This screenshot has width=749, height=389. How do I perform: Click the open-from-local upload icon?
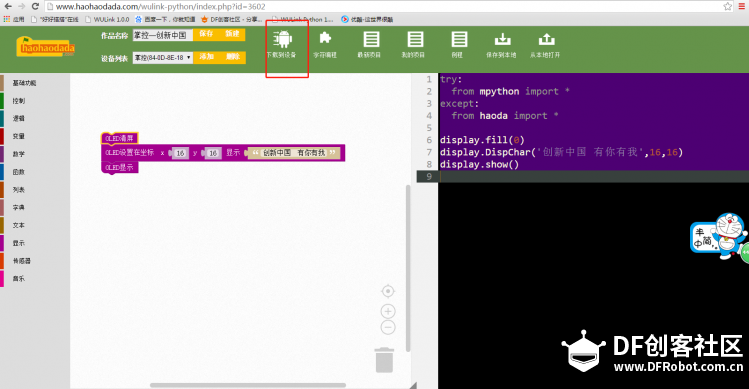tap(546, 39)
